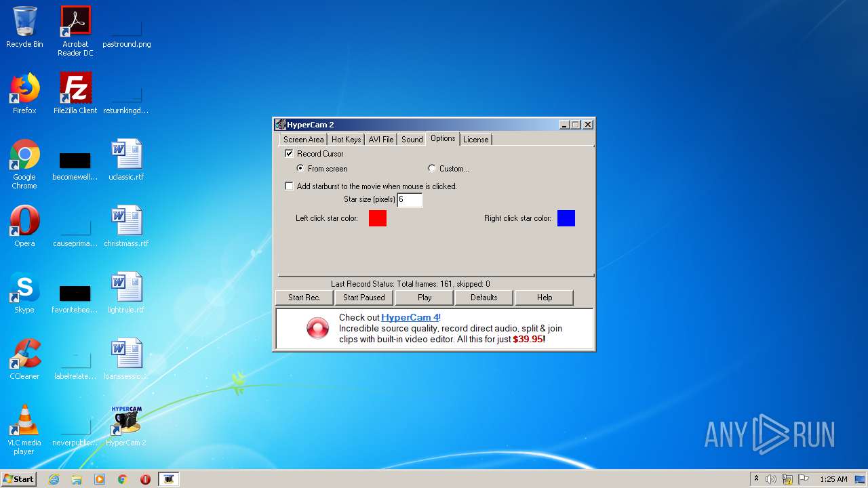Image resolution: width=868 pixels, height=488 pixels.
Task: Switch to the Screen Area tab
Action: click(303, 140)
